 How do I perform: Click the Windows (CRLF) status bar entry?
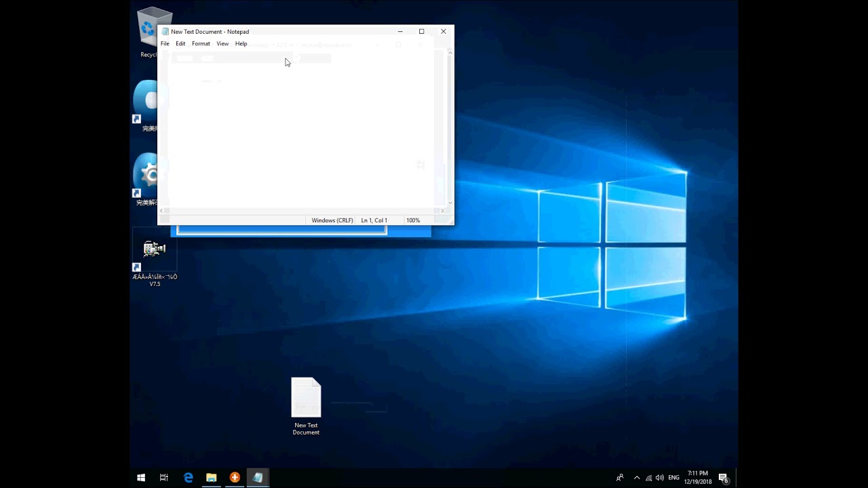332,220
